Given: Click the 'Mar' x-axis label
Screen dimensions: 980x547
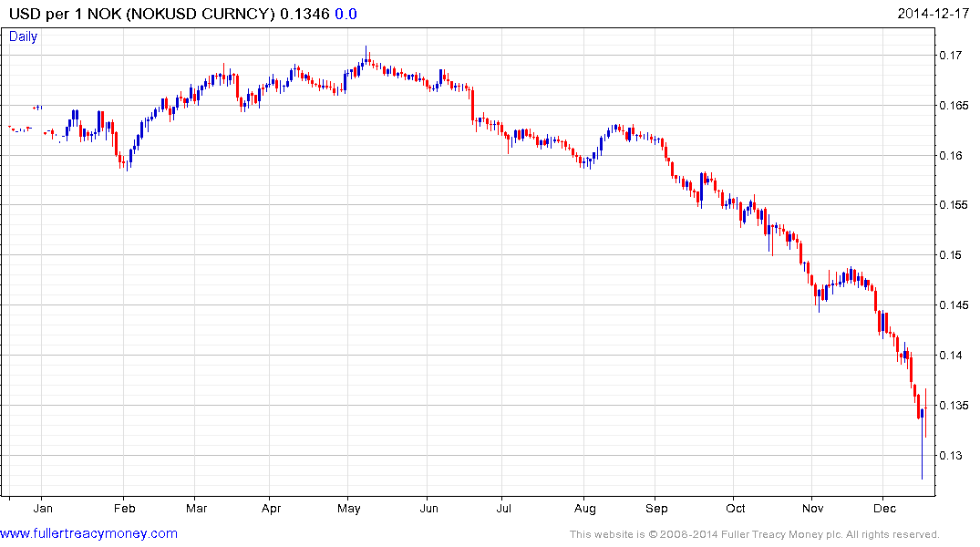Looking at the screenshot, I should (196, 508).
